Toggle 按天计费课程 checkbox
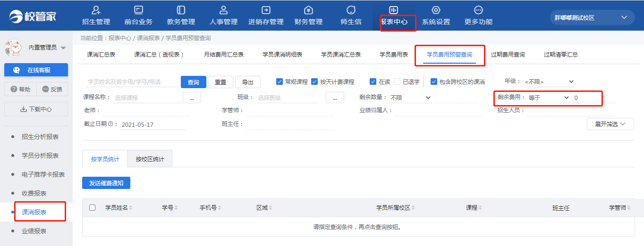This screenshot has width=644, height=246. tap(314, 82)
